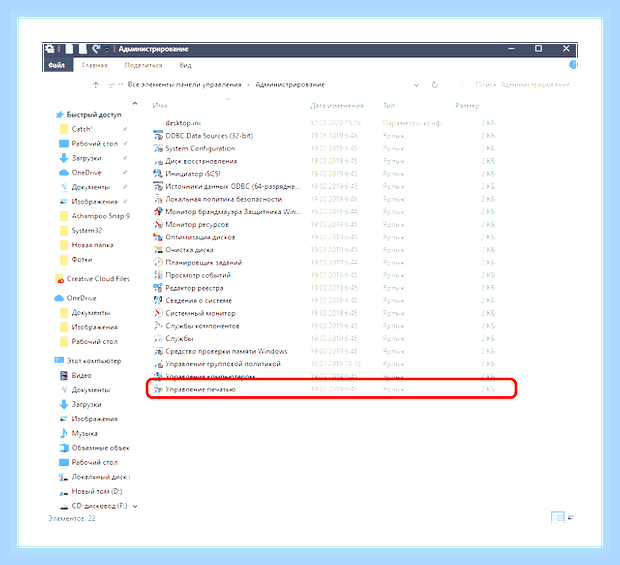Select the Оптимизация дисков icon

coord(158,237)
